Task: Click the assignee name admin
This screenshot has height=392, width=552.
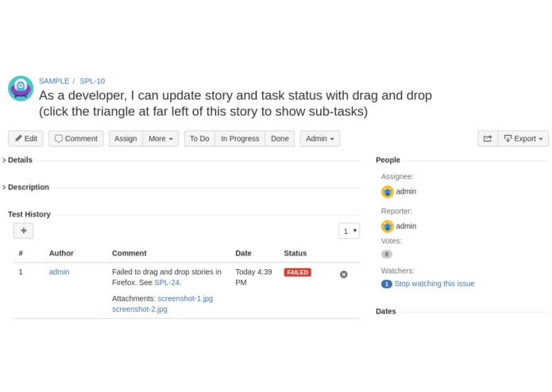Action: pyautogui.click(x=406, y=191)
